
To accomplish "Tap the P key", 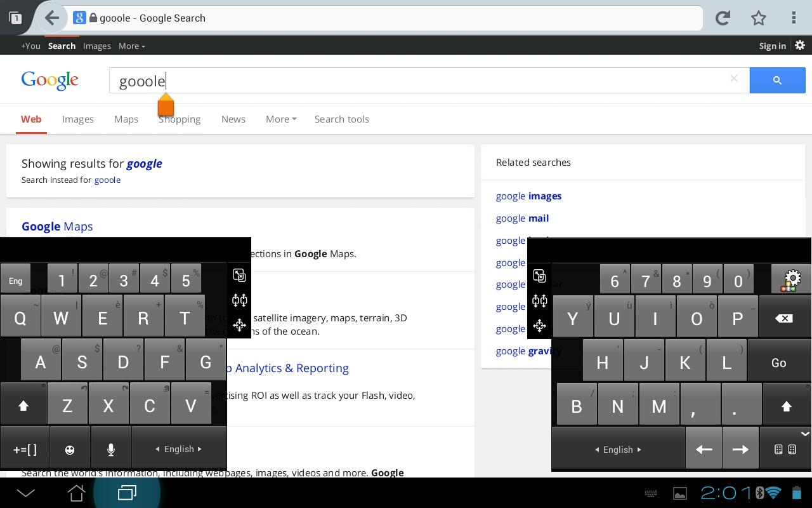I will (x=737, y=317).
